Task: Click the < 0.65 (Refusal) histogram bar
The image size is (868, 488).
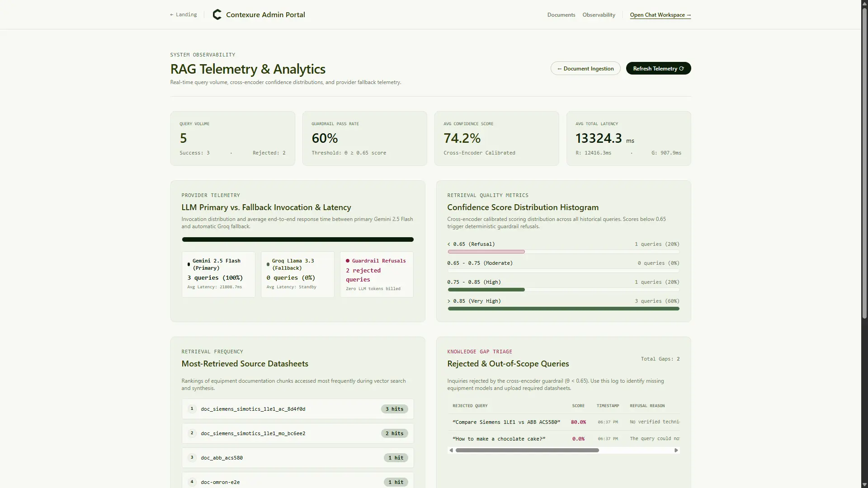Action: click(x=486, y=252)
